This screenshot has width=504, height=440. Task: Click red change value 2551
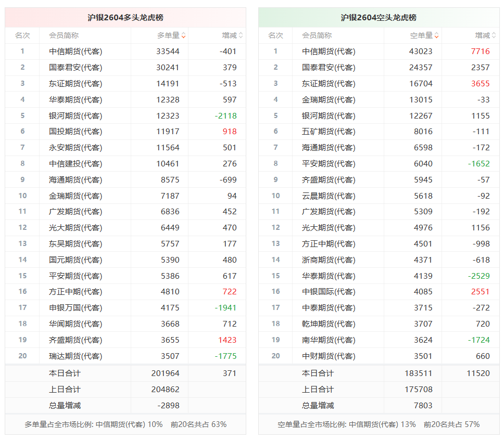pos(480,292)
